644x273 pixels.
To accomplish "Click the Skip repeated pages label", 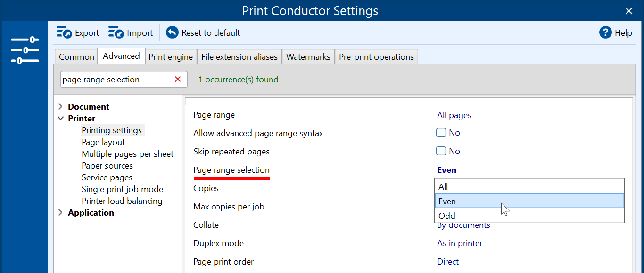I will tap(231, 152).
